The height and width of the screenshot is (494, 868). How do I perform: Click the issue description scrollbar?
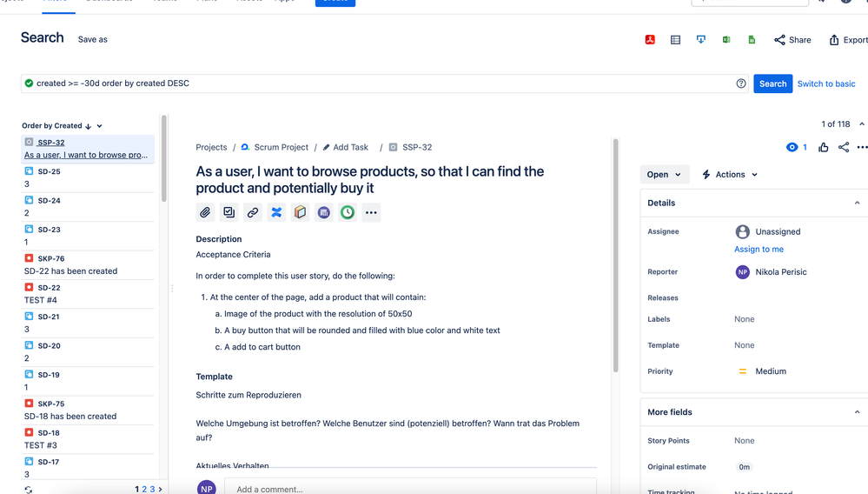pos(615,256)
